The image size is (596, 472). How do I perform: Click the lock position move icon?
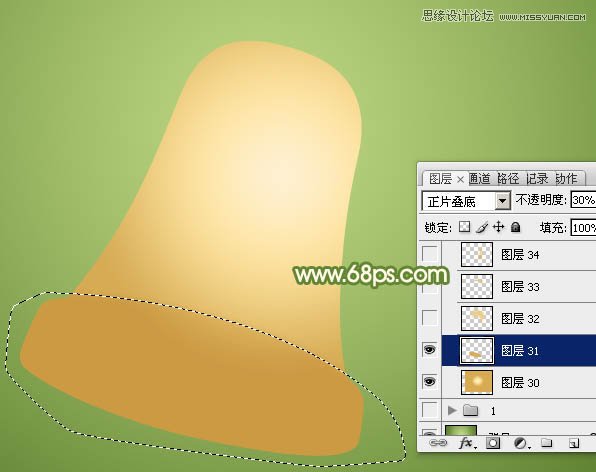tap(498, 227)
